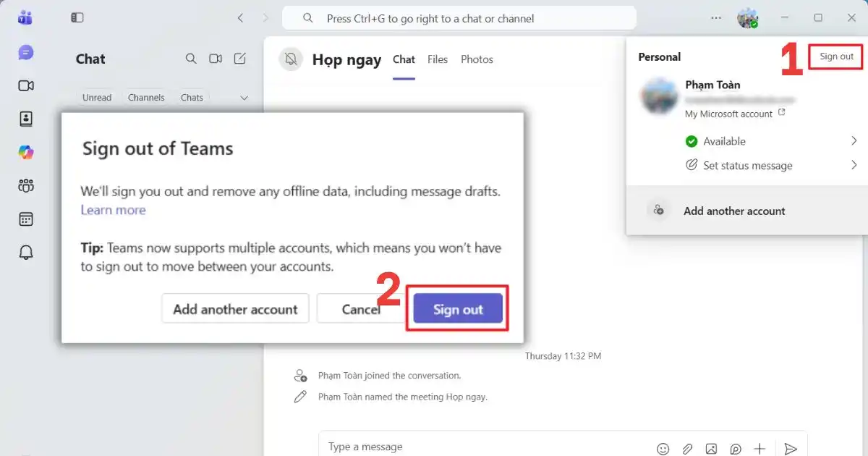868x456 pixels.
Task: Click the Họp ngay chat title
Action: (x=346, y=60)
